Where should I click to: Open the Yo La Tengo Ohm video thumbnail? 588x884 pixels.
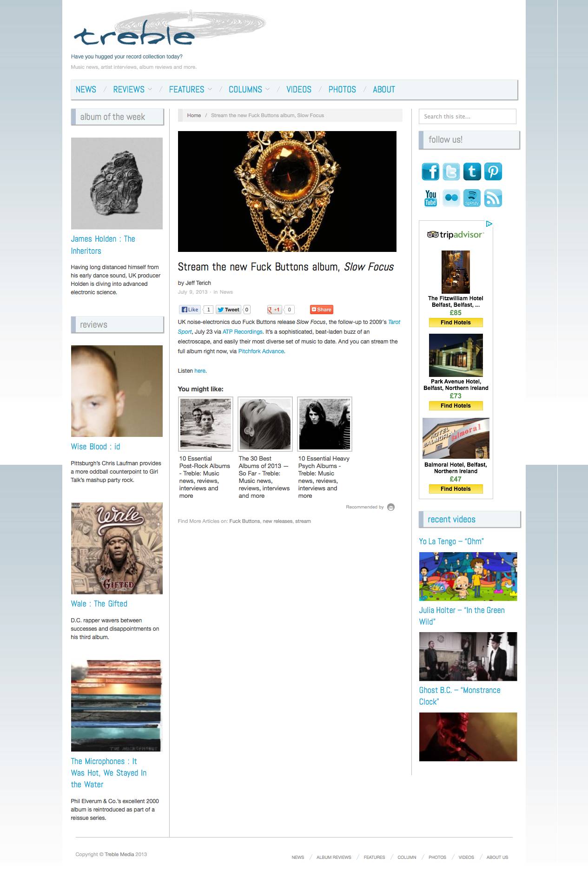click(x=468, y=576)
